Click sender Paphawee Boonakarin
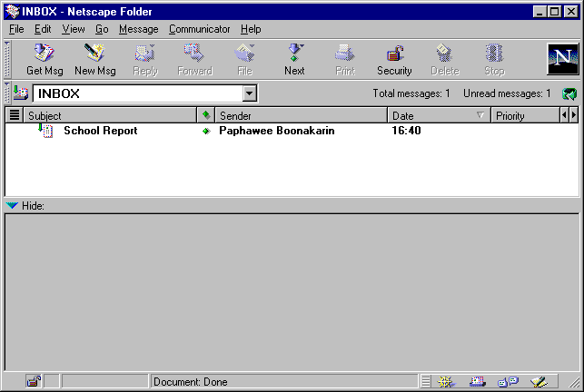The height and width of the screenshot is (392, 584). (277, 131)
